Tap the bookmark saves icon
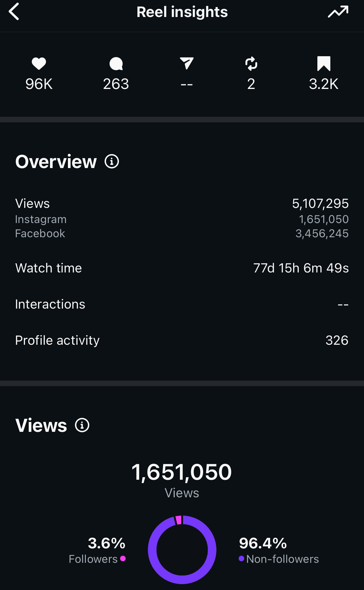Image resolution: width=364 pixels, height=590 pixels. coord(324,64)
